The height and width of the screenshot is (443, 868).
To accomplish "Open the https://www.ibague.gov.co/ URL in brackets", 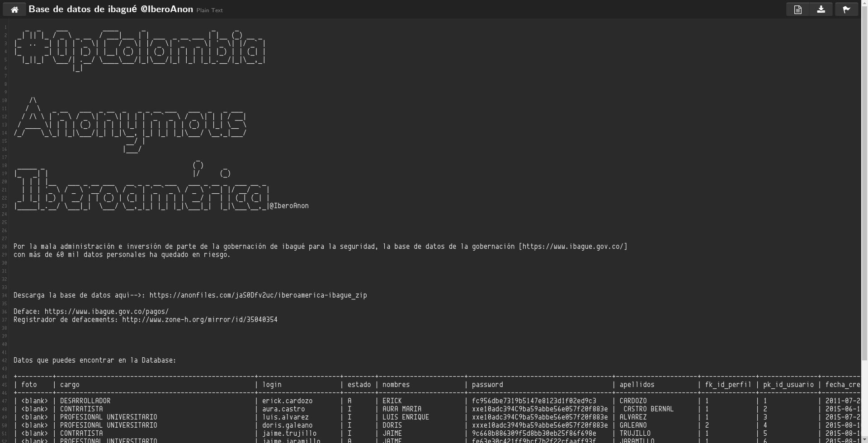I will pyautogui.click(x=573, y=247).
